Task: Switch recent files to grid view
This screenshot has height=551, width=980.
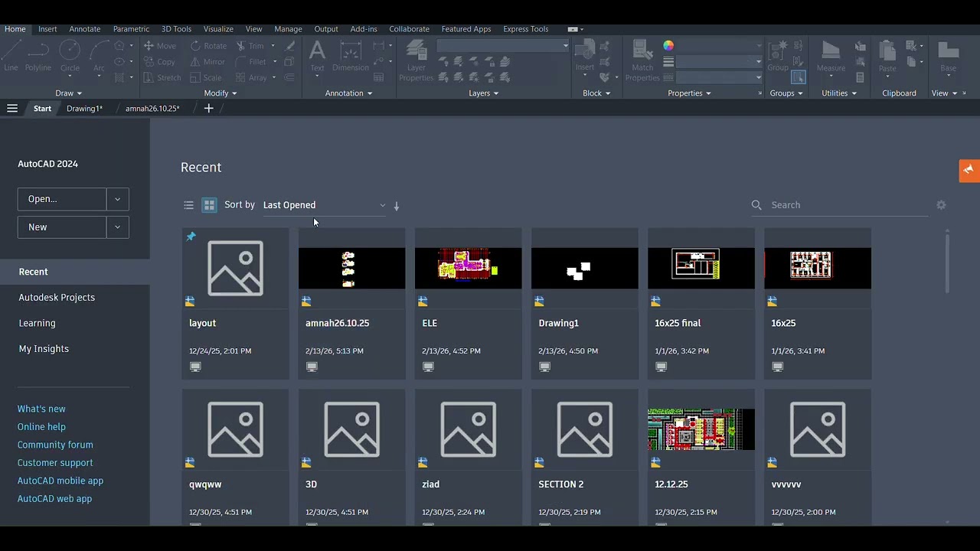Action: 209,205
